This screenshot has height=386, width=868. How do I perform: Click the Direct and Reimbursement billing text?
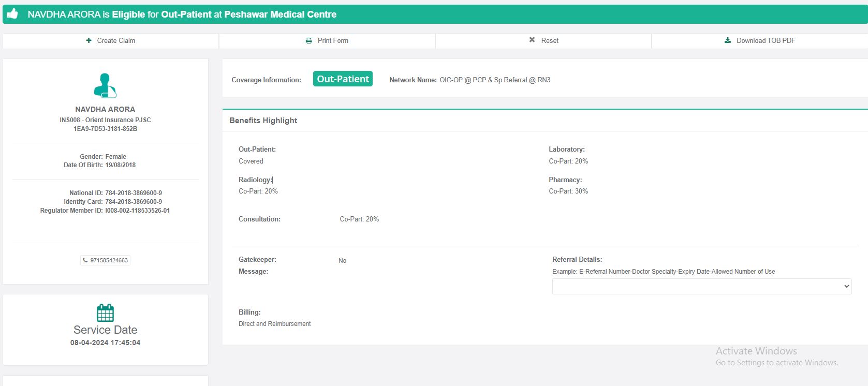click(274, 324)
